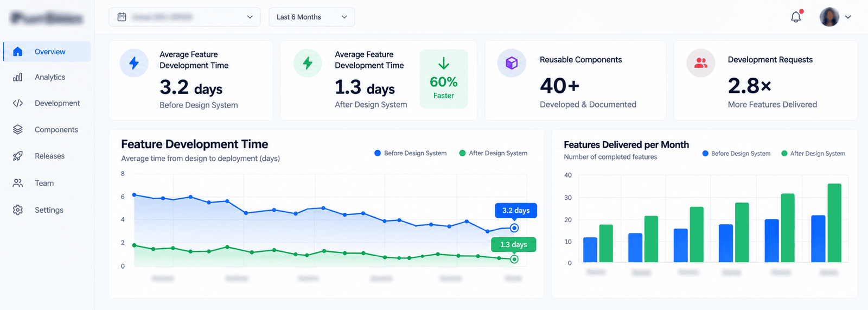The image size is (868, 310).
Task: Open the date range selector dropdown
Action: pyautogui.click(x=184, y=17)
